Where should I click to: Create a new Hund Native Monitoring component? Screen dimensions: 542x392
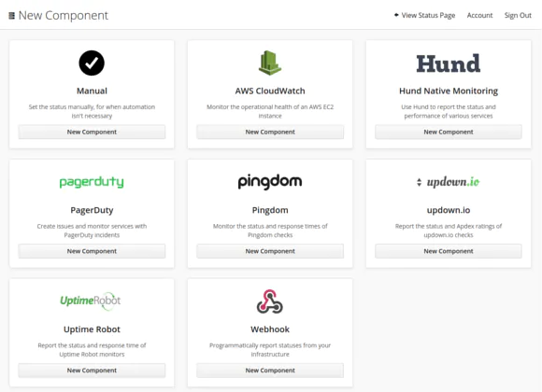tap(449, 132)
